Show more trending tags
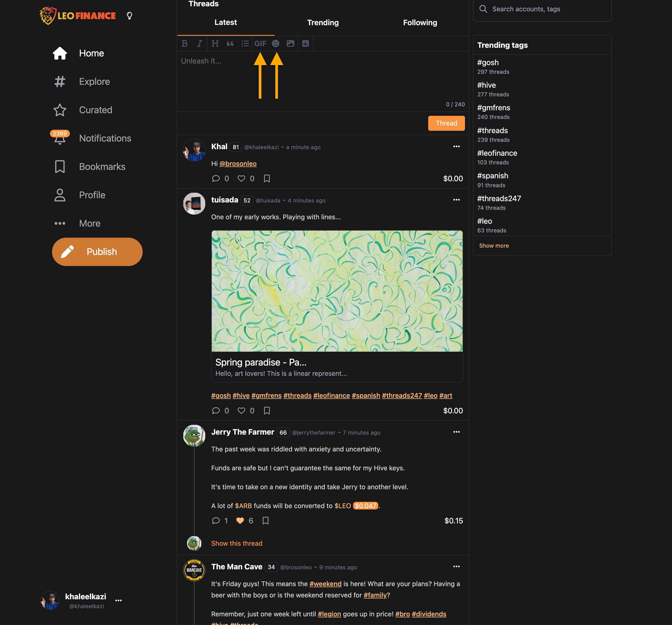The width and height of the screenshot is (672, 625). coord(494,246)
